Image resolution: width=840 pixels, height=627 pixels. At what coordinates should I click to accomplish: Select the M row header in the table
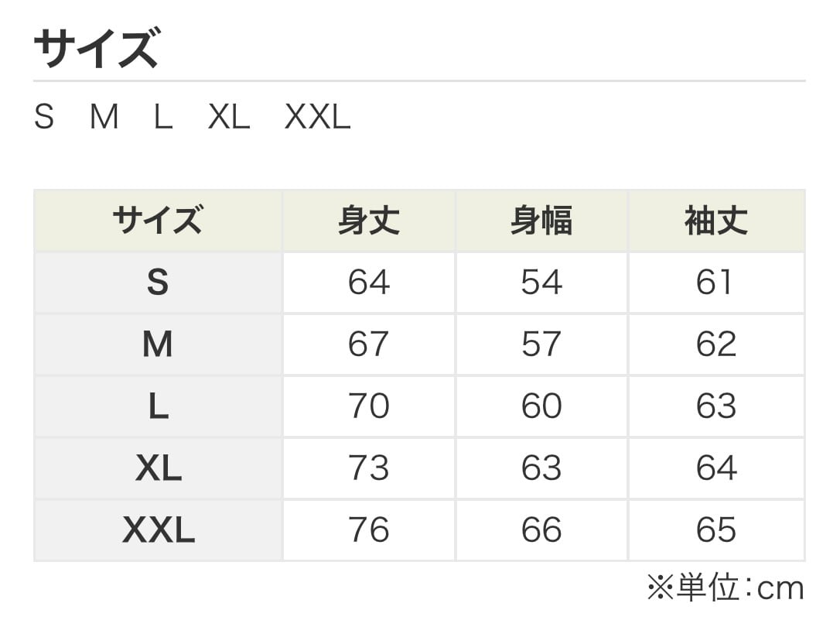click(158, 344)
